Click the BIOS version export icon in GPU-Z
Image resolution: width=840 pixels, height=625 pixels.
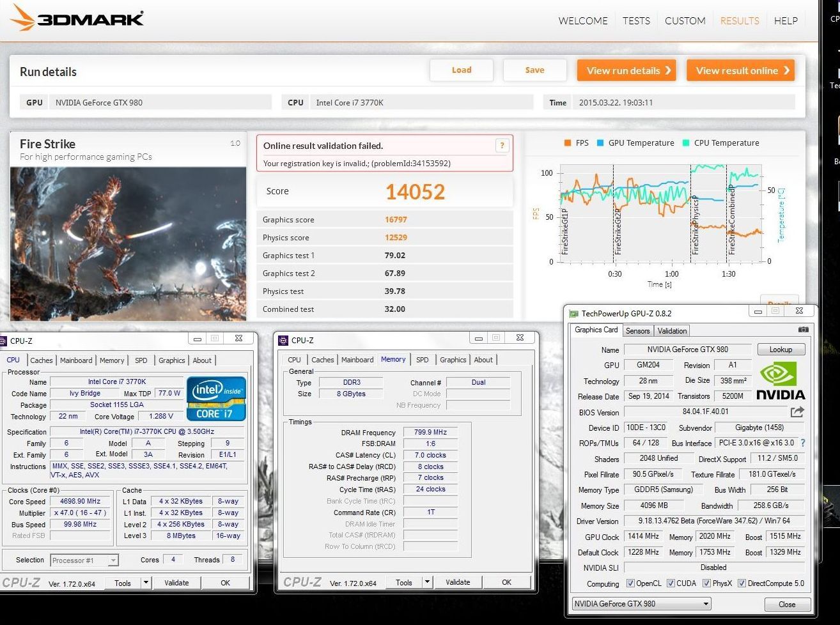coord(797,412)
